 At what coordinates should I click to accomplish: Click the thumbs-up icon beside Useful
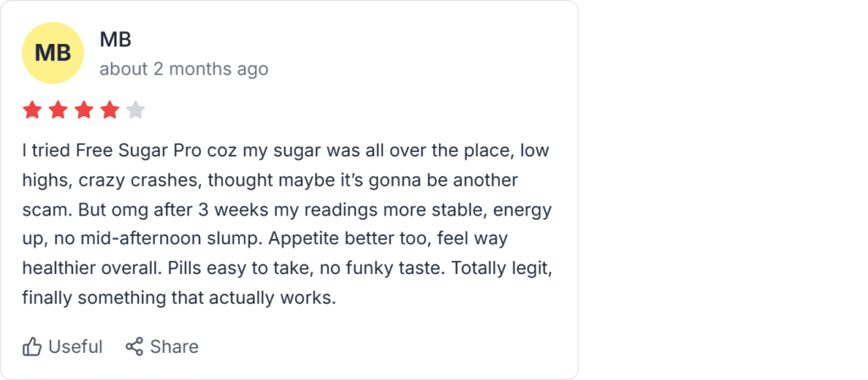32,347
